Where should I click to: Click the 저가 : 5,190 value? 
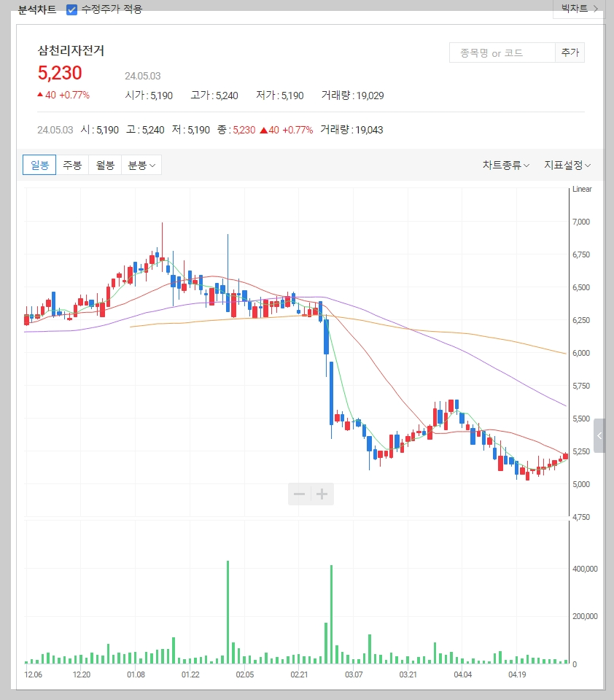(279, 96)
